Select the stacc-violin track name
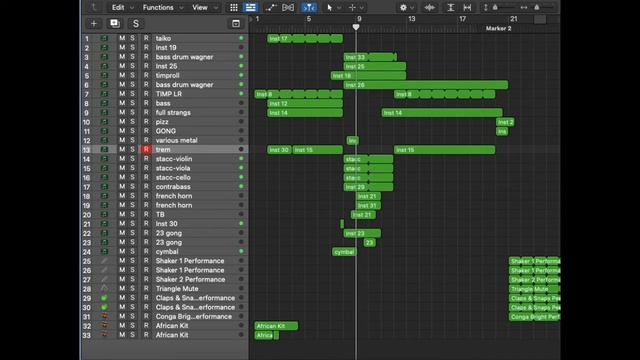The height and width of the screenshot is (360, 640). tap(173, 159)
